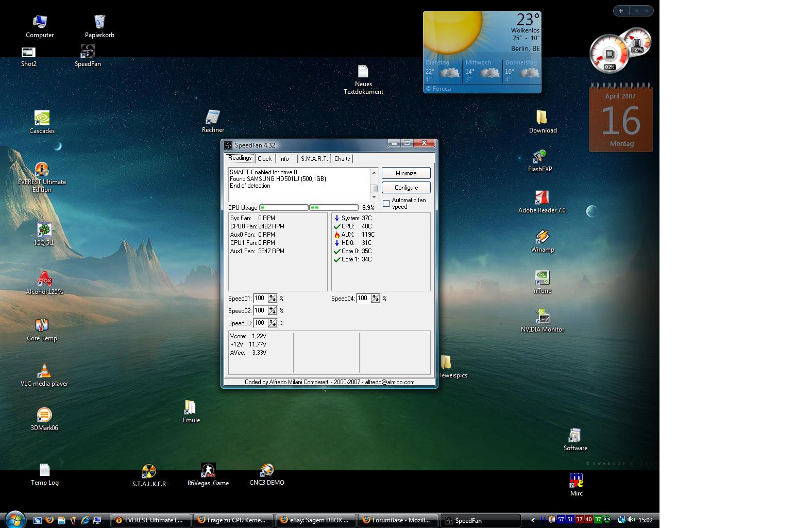This screenshot has height=528, width=812.
Task: Select the Alcohol 120% icon
Action: (x=44, y=284)
